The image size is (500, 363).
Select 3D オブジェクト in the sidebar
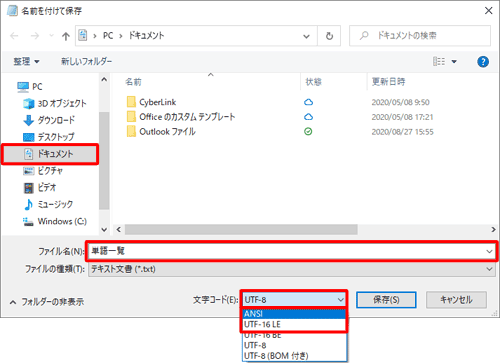click(x=55, y=103)
